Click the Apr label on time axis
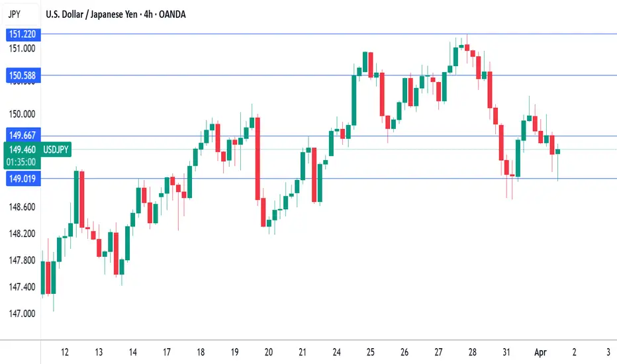Viewport: 617px width, 364px height. coord(540,352)
